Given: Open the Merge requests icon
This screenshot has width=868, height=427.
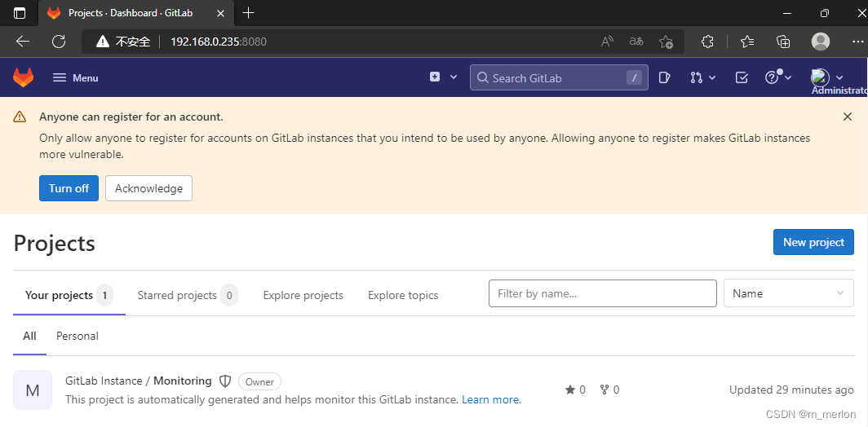Looking at the screenshot, I should pos(697,78).
